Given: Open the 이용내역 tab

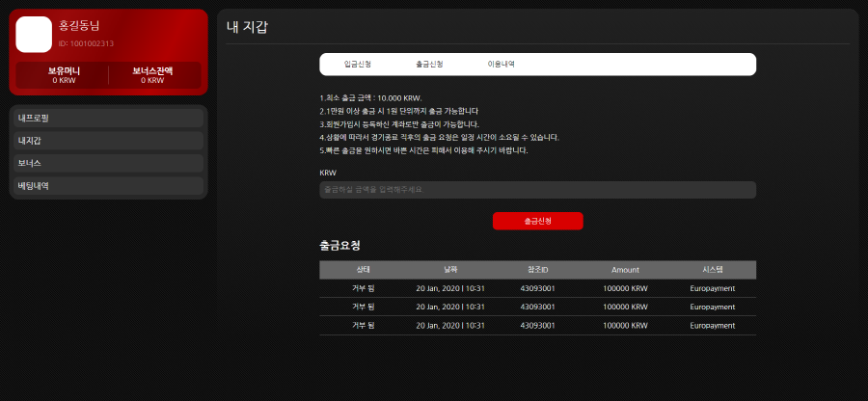Looking at the screenshot, I should 501,65.
